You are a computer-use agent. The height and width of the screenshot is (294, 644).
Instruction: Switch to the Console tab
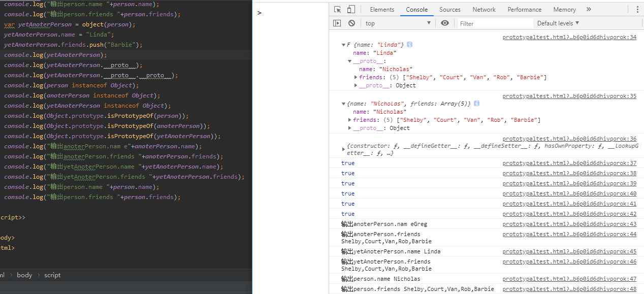pyautogui.click(x=416, y=9)
